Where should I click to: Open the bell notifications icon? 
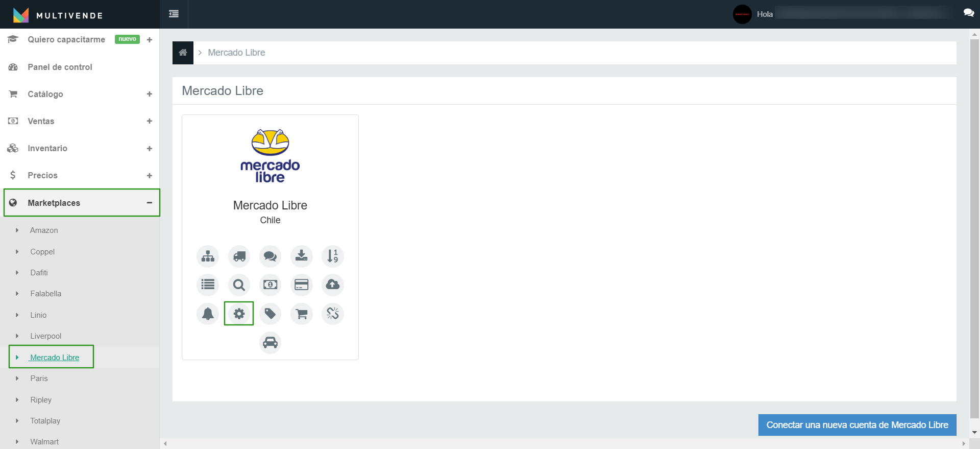tap(208, 314)
